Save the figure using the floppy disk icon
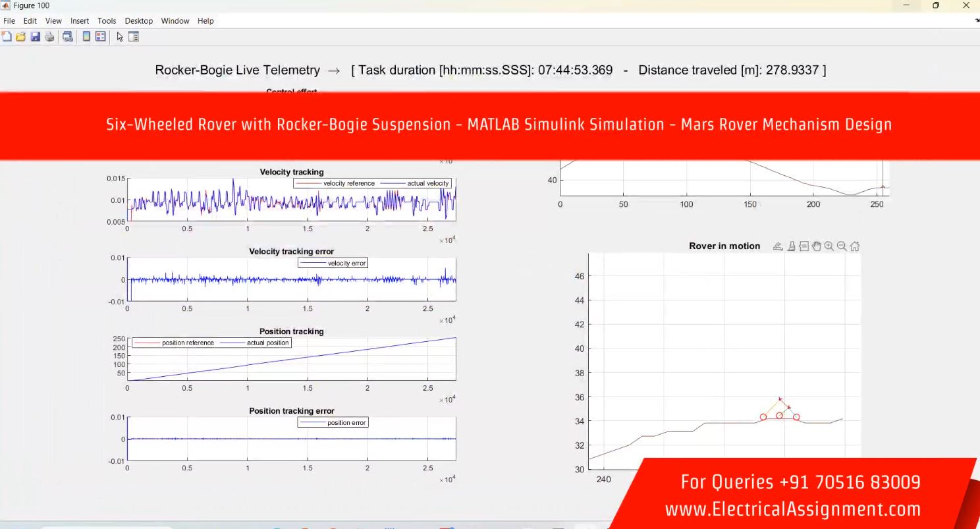The image size is (980, 529). click(x=35, y=37)
